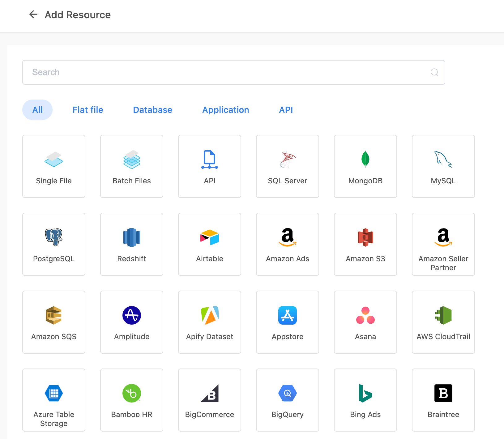This screenshot has width=504, height=439.
Task: Select the Bing Ads icon
Action: (365, 393)
